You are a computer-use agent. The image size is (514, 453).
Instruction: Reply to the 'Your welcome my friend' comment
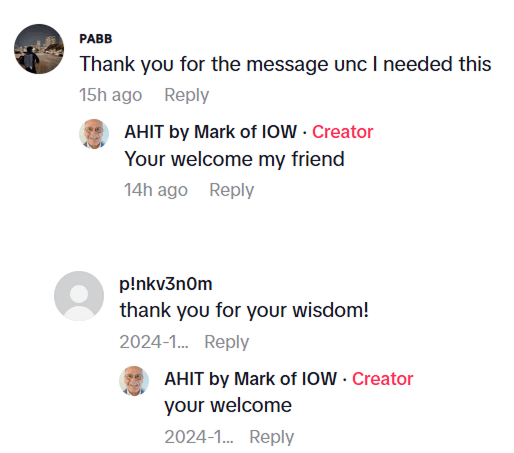tap(232, 190)
